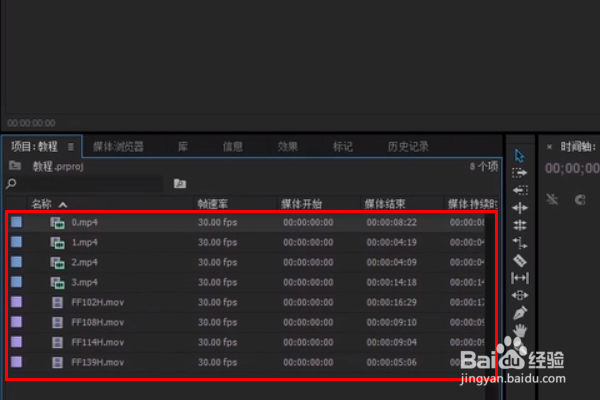Click the film icon of FF102H.mov
This screenshot has width=600, height=400.
pyautogui.click(x=57, y=303)
